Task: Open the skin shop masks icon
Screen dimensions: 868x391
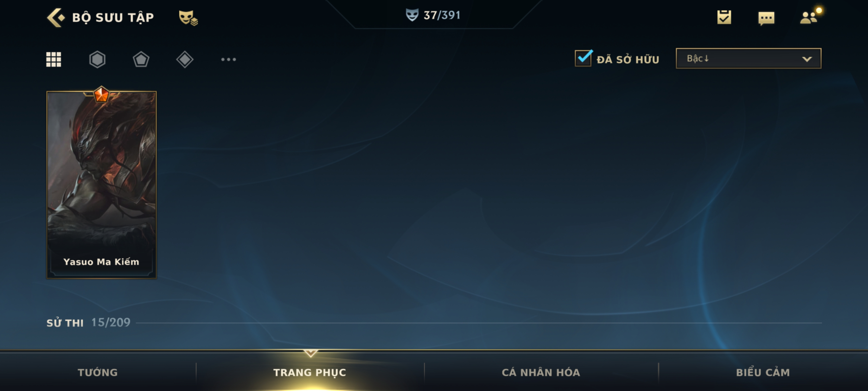Action: (x=188, y=18)
